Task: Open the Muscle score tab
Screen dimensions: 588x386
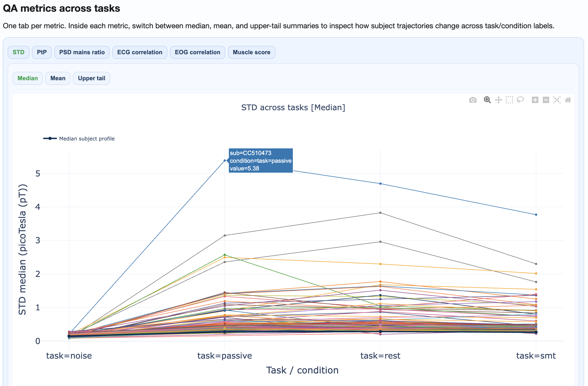Action: [251, 52]
